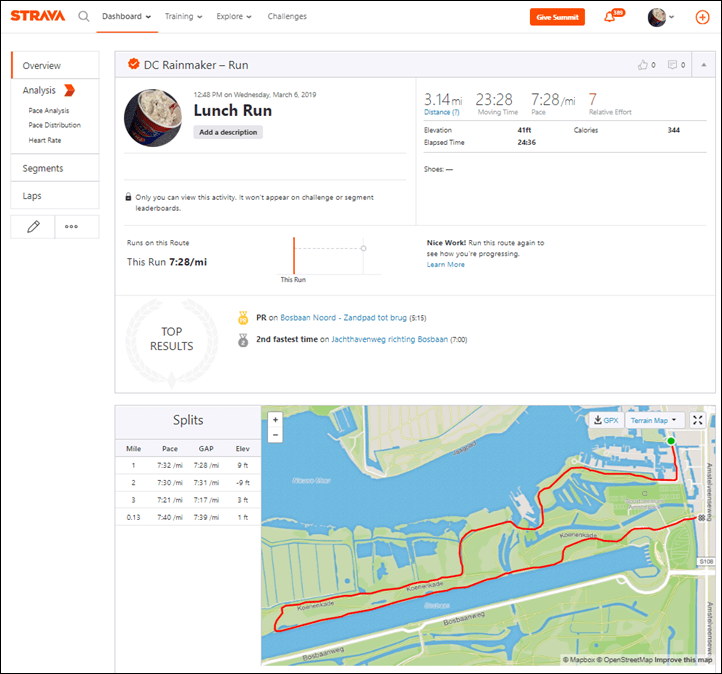Select mile 2 split row
The height and width of the screenshot is (674, 722).
tap(188, 483)
